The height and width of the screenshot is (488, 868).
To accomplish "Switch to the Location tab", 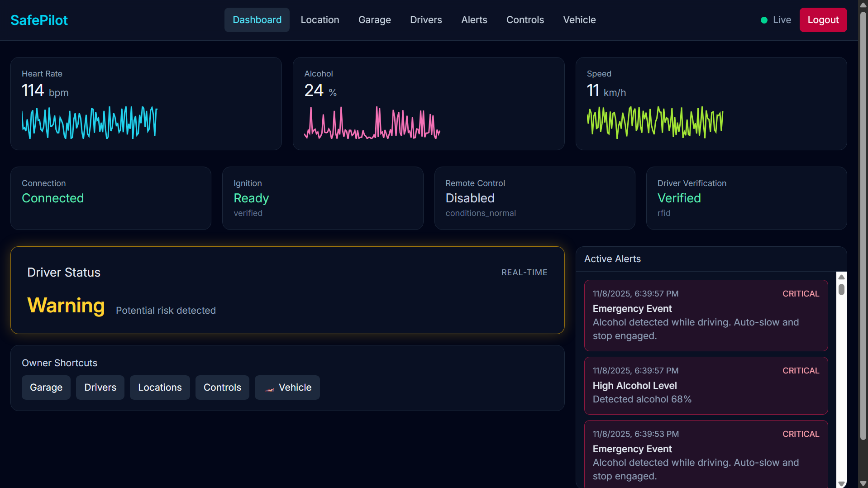I will (x=320, y=20).
